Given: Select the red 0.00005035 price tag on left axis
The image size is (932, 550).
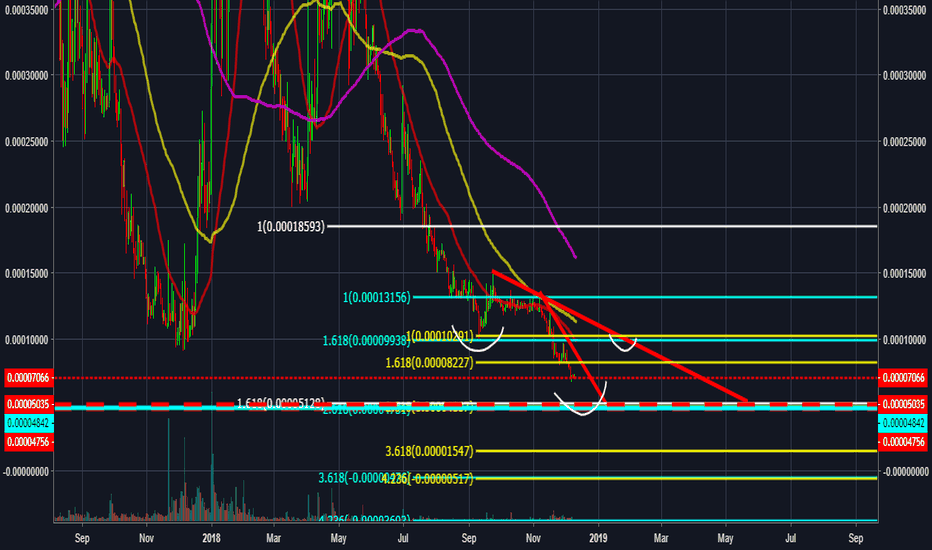Looking at the screenshot, I should point(29,404).
